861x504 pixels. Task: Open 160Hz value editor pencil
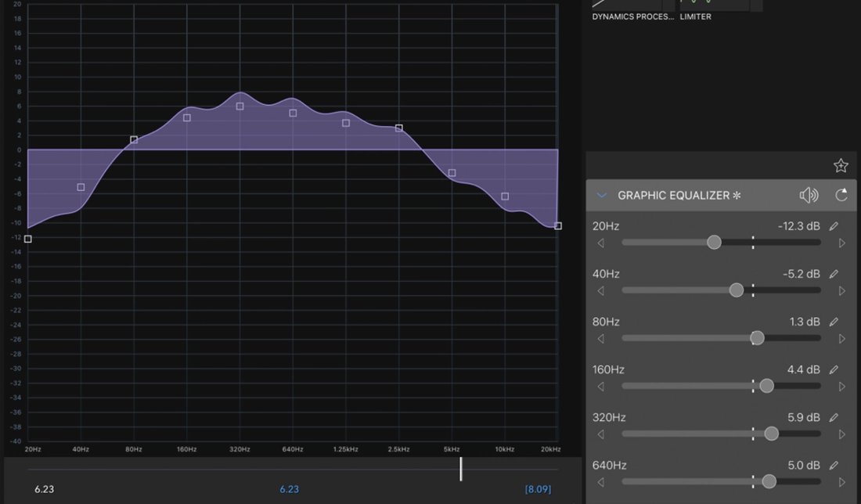(834, 369)
